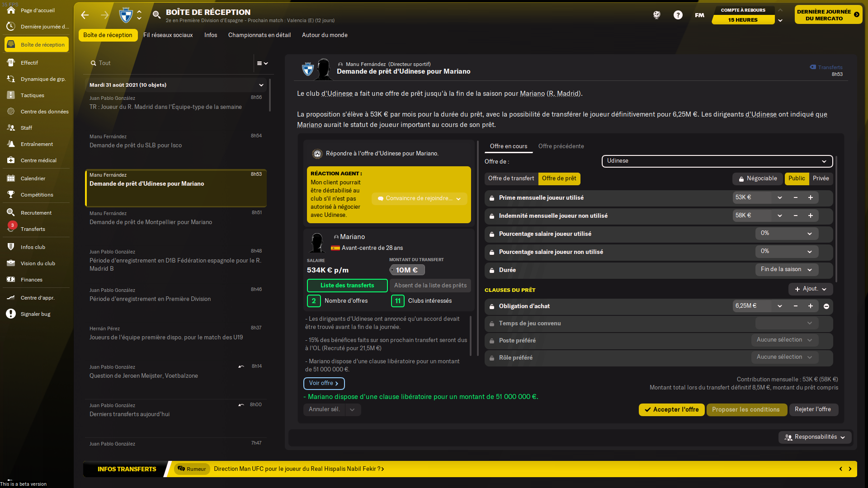
Task: Switch to Offre de transfert type
Action: pos(511,178)
